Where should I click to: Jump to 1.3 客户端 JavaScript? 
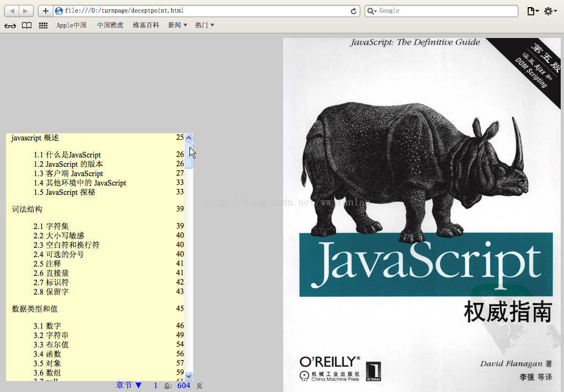(x=68, y=174)
